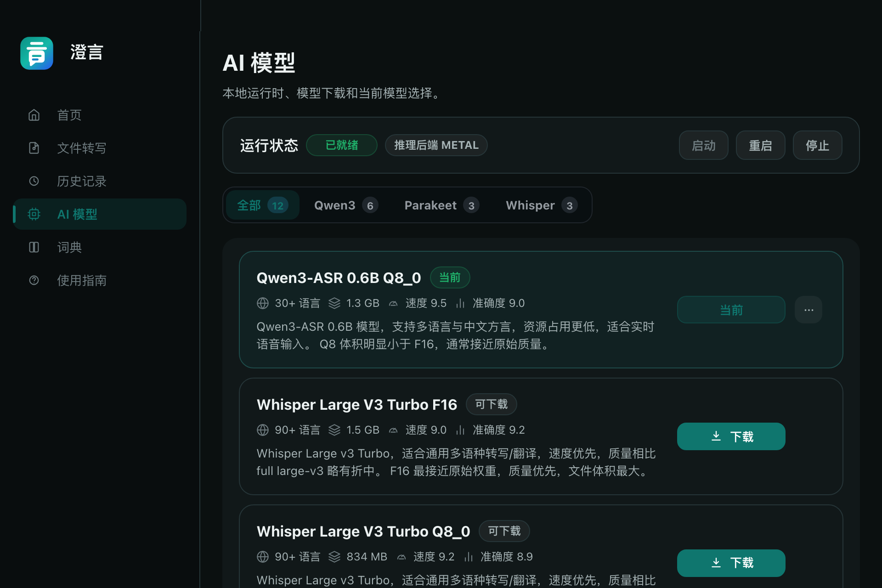This screenshot has width=882, height=588.
Task: Click the 推理后端 METAL badge
Action: tap(436, 145)
